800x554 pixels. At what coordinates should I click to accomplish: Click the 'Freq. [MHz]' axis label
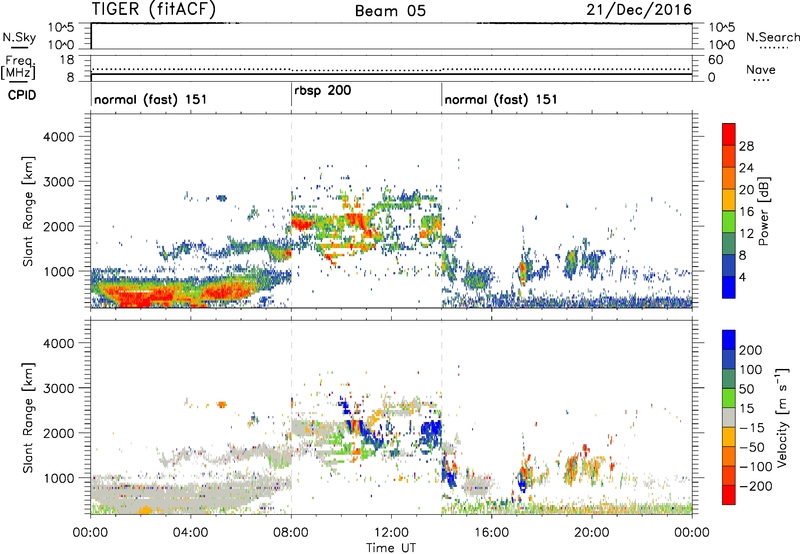click(18, 67)
